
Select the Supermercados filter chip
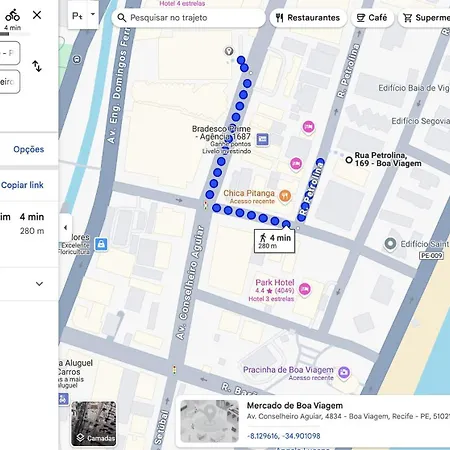pyautogui.click(x=424, y=18)
